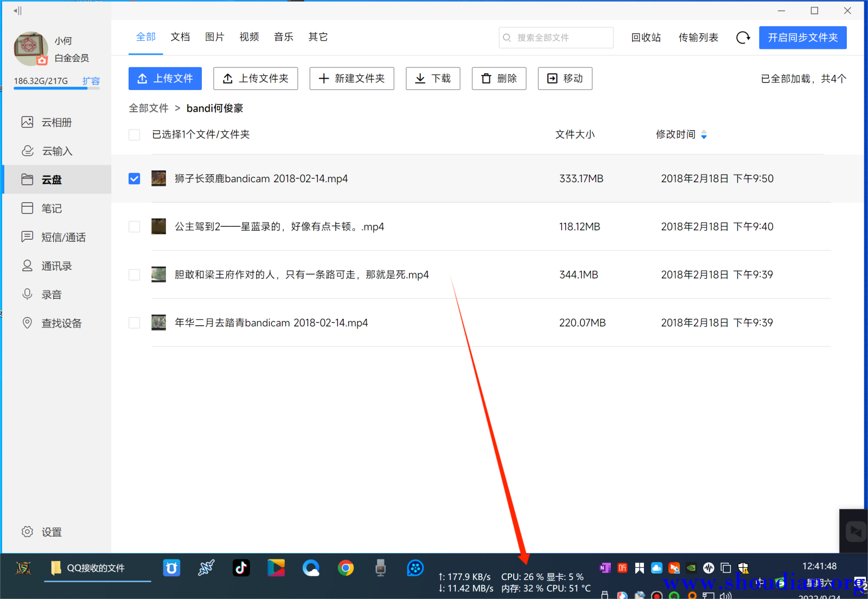Focus the 搜索全部文件 search box
The height and width of the screenshot is (599, 868).
556,37
